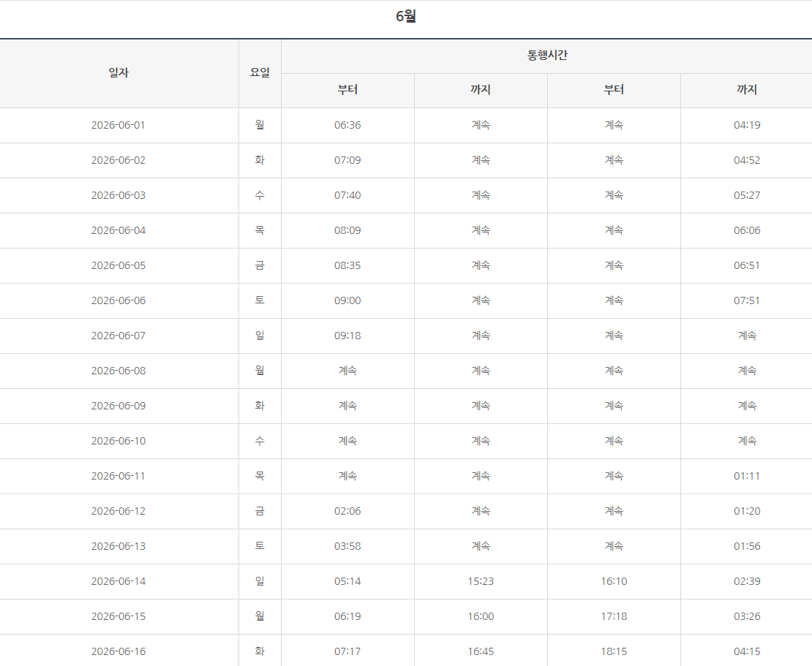Select date cell 2026-06-11
This screenshot has height=666, width=812.
(119, 476)
